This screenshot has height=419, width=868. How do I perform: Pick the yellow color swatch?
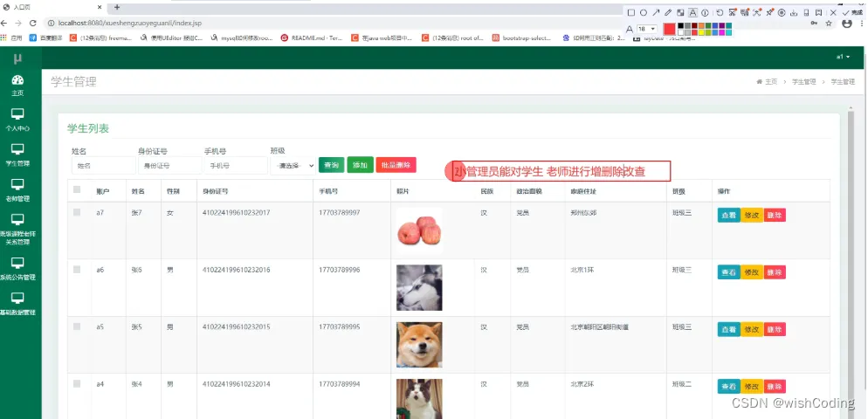coord(701,32)
